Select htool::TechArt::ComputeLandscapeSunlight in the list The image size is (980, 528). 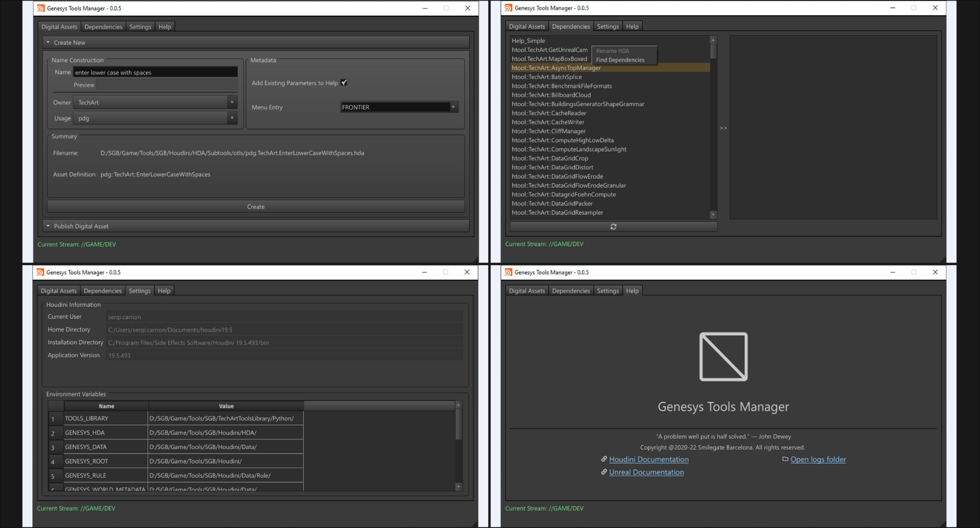(x=610, y=149)
